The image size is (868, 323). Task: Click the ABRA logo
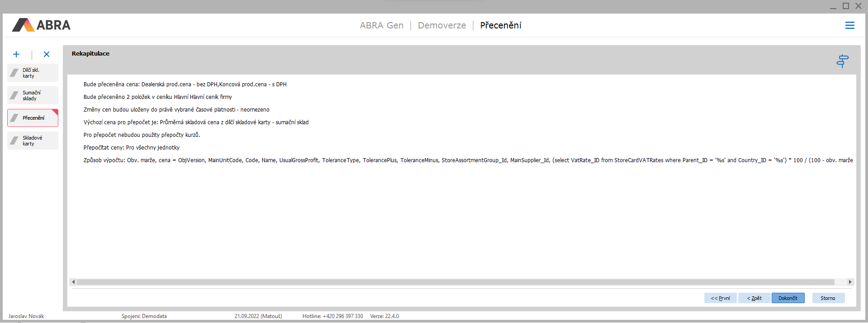[41, 25]
